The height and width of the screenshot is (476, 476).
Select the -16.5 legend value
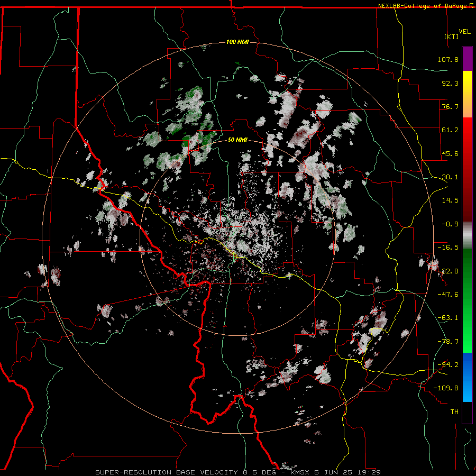coord(448,248)
